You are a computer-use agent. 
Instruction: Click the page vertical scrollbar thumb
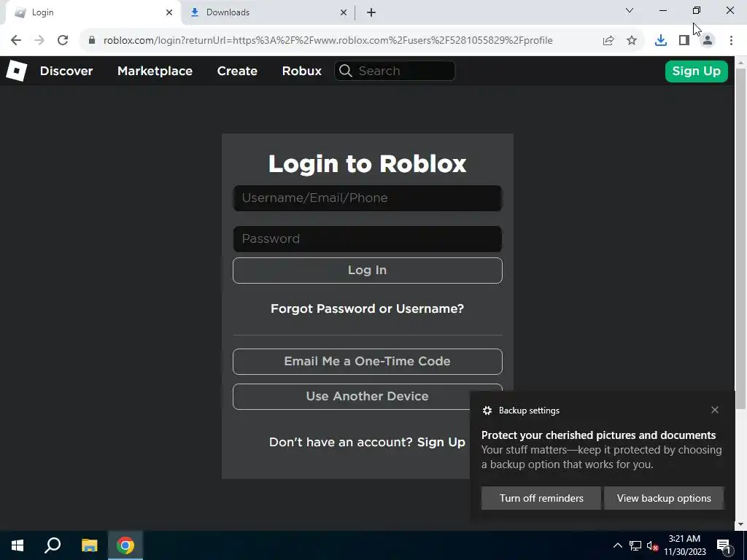click(x=741, y=238)
